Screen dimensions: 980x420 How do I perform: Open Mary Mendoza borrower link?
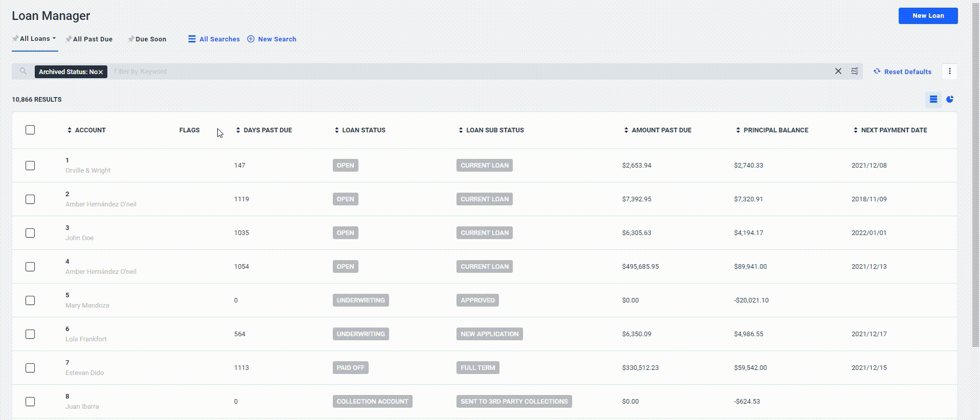coord(87,306)
